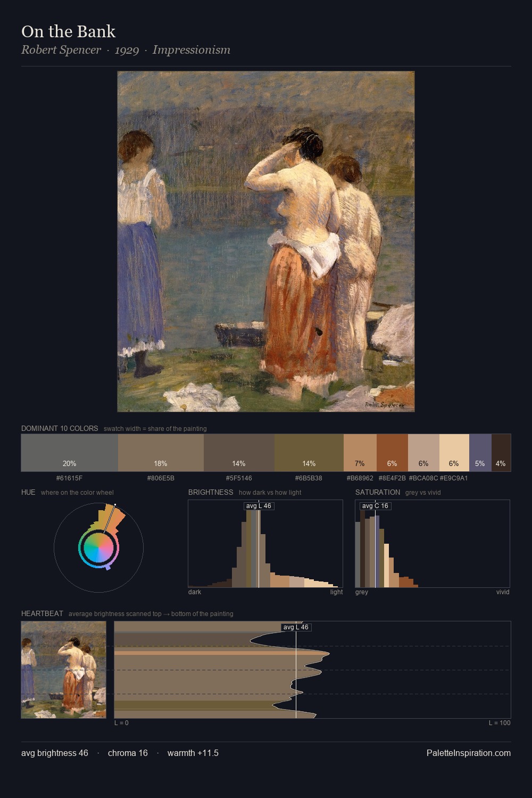Viewport: 532px width, 798px height.
Task: Click the 'DOMINANT 10 COLORS' heading
Action: tap(60, 428)
